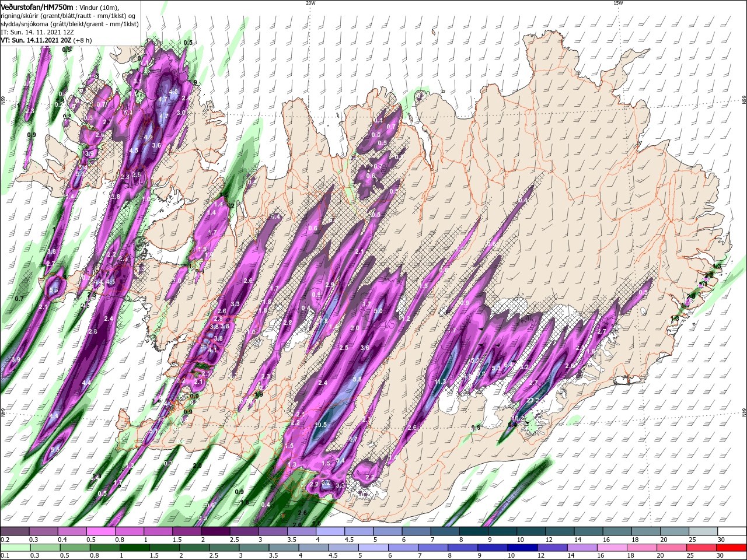The width and height of the screenshot is (747, 560).
Task: Click the 0.5–0.8 bright pink swatch in upper legend
Action: [100, 531]
